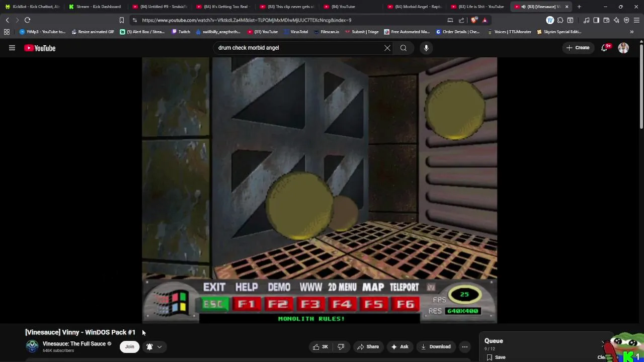The height and width of the screenshot is (362, 644).
Task: Open the Twitch bookmark
Action: (x=181, y=32)
